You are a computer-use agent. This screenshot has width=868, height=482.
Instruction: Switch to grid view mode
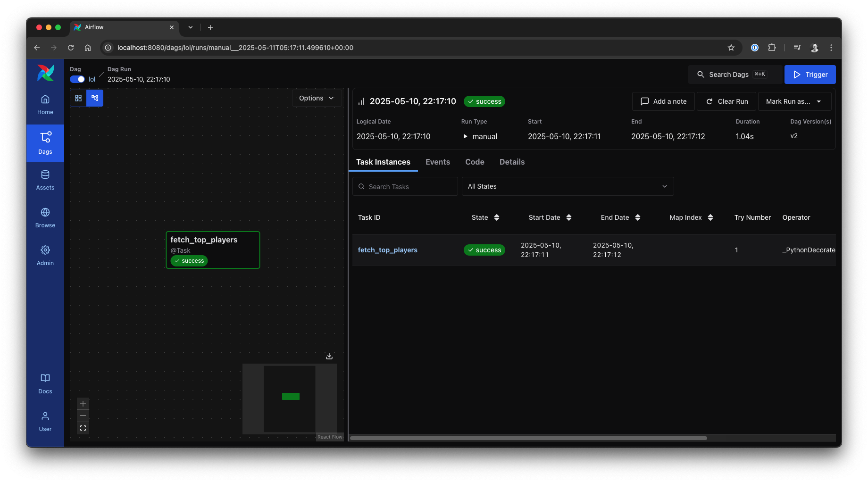click(x=78, y=98)
